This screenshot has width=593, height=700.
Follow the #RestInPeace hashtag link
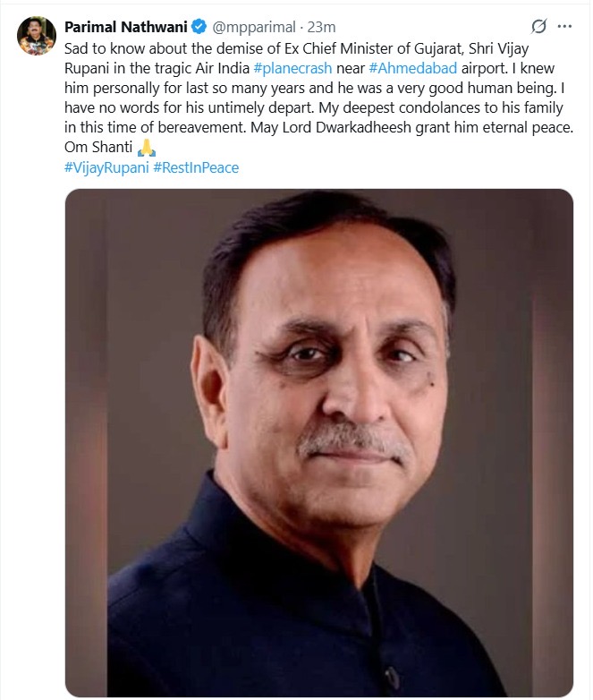[196, 168]
